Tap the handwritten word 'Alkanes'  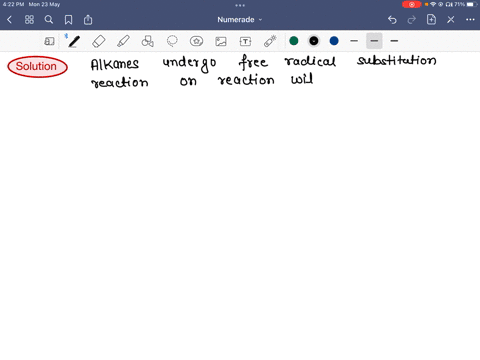click(115, 64)
